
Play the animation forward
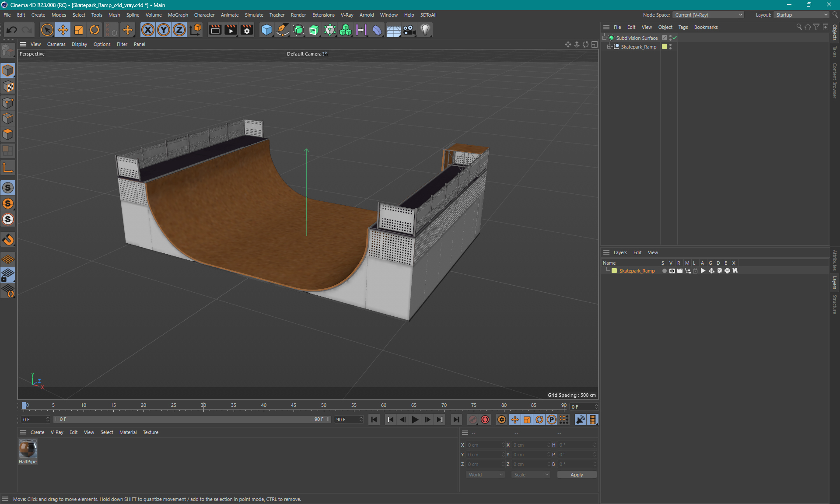point(415,420)
